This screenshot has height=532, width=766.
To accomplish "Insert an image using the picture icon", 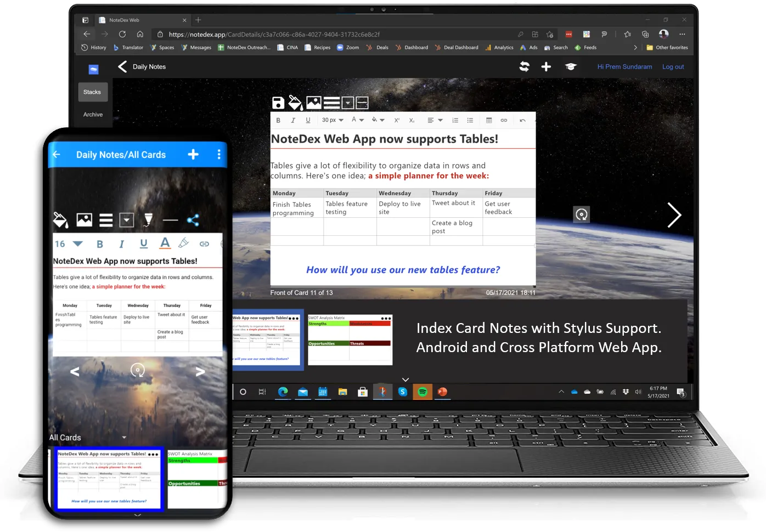I will (313, 103).
